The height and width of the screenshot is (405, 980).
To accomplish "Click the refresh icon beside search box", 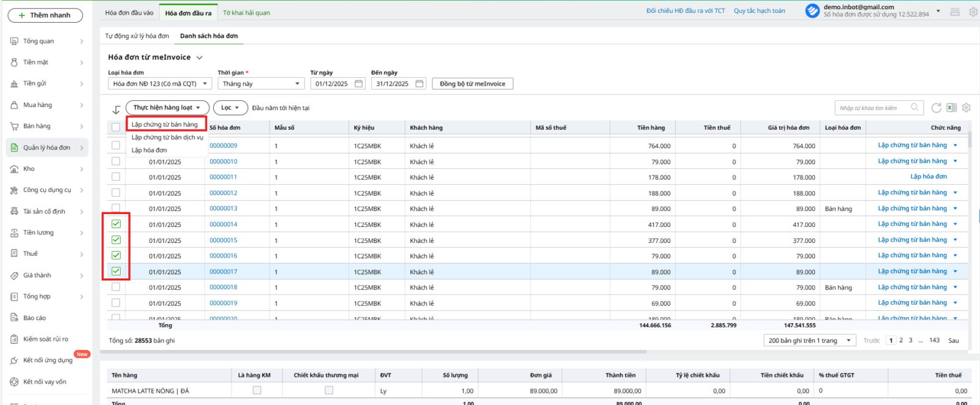I will pyautogui.click(x=936, y=108).
